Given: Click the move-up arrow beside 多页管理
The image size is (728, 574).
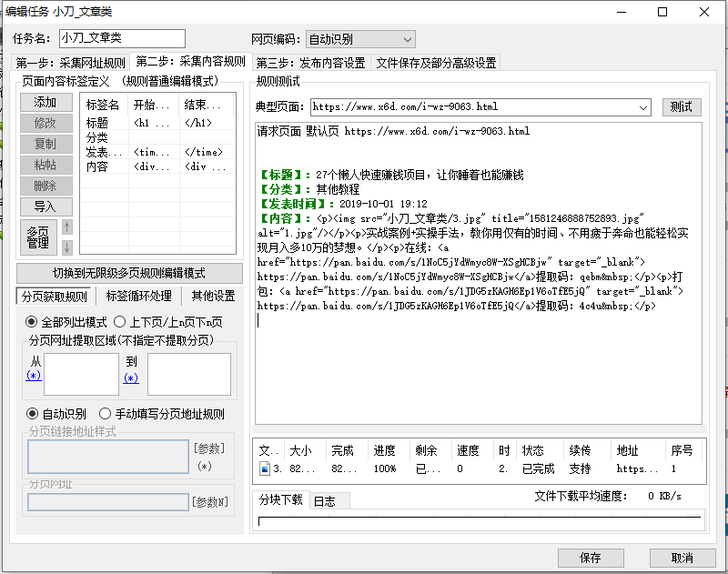Looking at the screenshot, I should 66,227.
